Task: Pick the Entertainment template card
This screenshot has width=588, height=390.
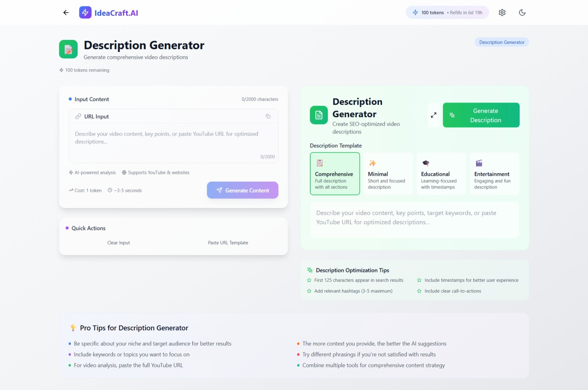Action: pyautogui.click(x=494, y=174)
